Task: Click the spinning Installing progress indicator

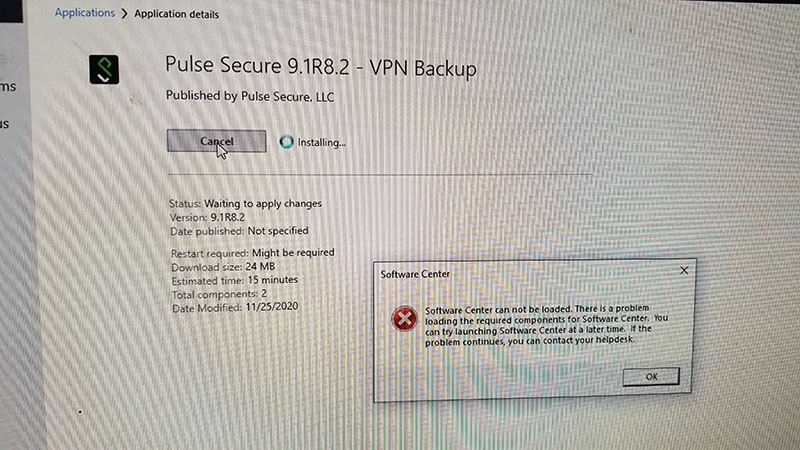Action: point(286,141)
